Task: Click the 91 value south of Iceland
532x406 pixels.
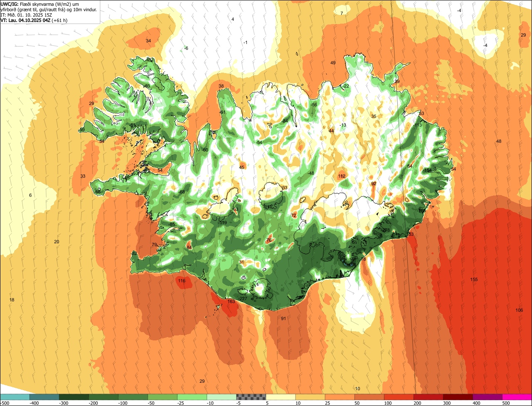Action: pos(283,318)
